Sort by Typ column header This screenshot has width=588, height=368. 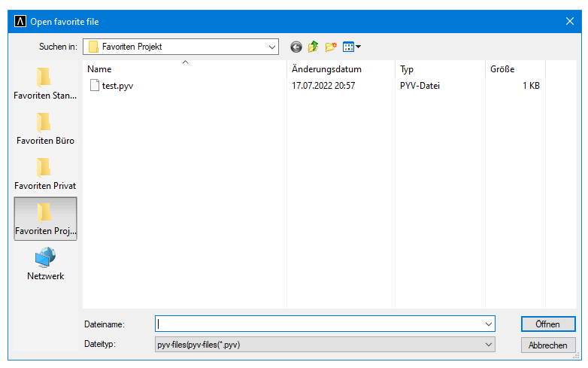point(441,69)
